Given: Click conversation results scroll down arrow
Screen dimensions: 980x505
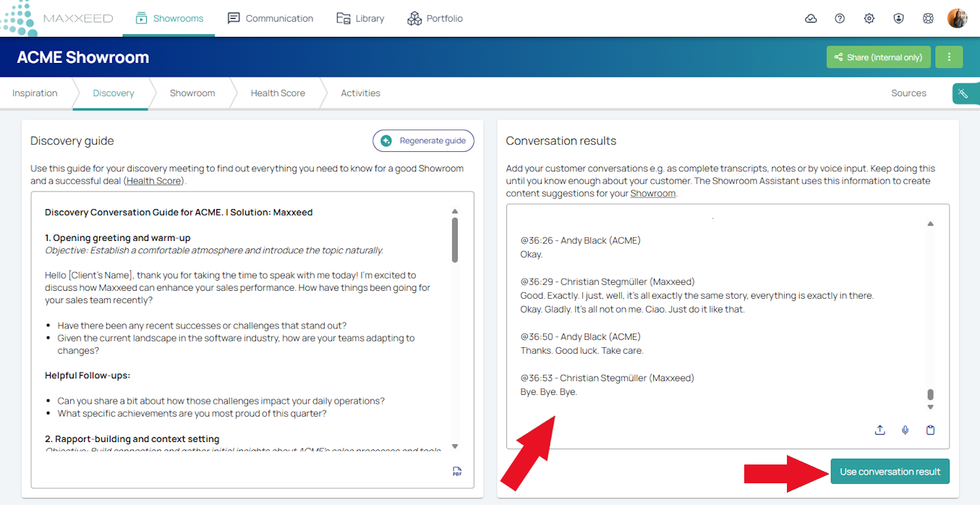Looking at the screenshot, I should (x=931, y=407).
